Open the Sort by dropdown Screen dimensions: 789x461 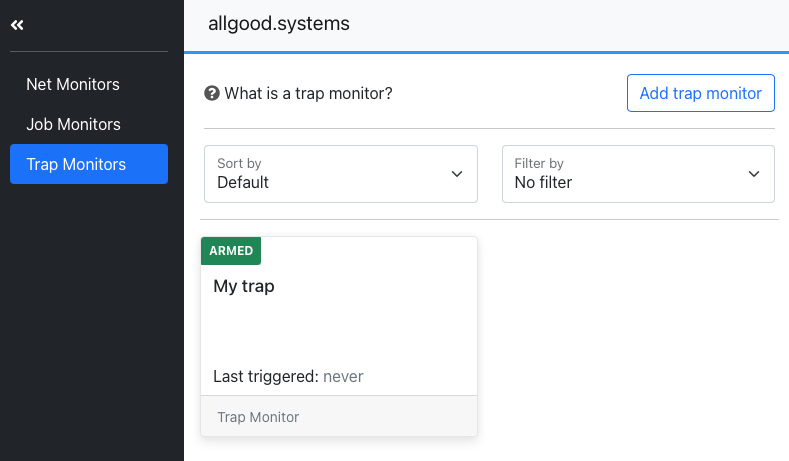tap(341, 174)
